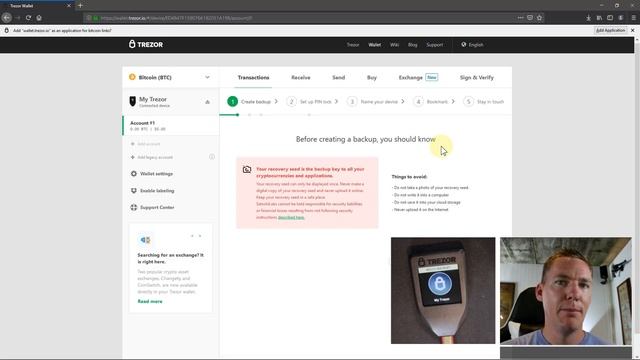Select the Wallet header link

(375, 45)
